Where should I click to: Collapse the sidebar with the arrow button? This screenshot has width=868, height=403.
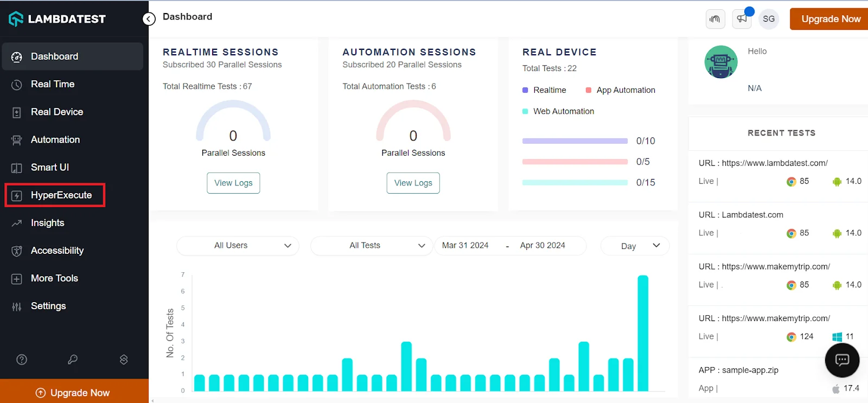[x=149, y=19]
